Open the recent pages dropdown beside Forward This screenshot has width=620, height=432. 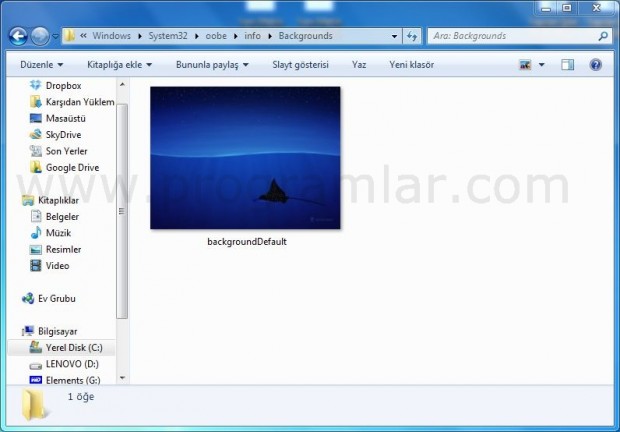(55, 36)
